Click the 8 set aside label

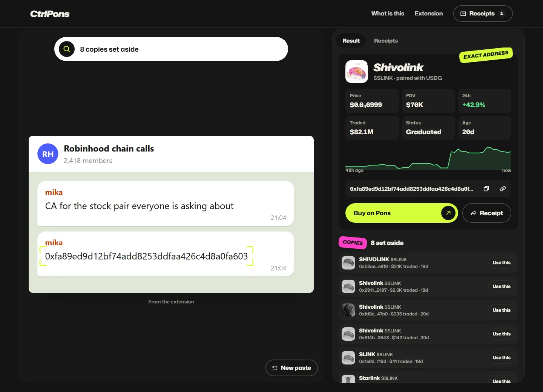387,243
